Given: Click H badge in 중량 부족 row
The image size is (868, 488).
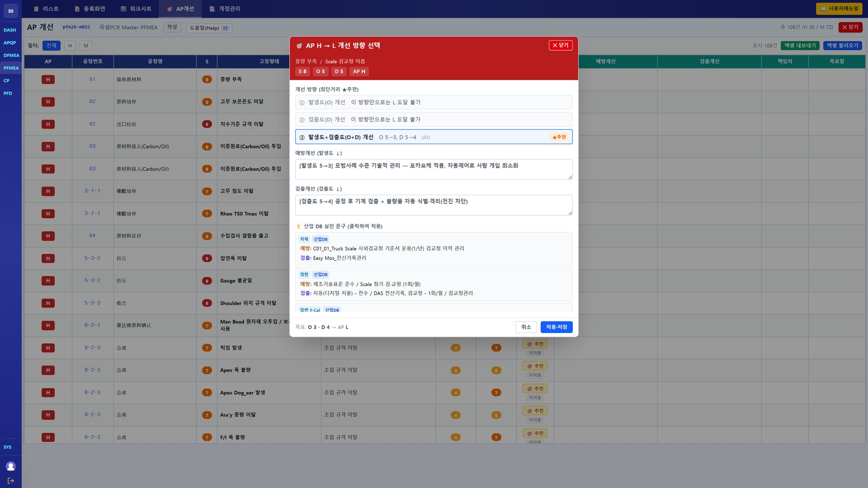Looking at the screenshot, I should click(x=48, y=80).
